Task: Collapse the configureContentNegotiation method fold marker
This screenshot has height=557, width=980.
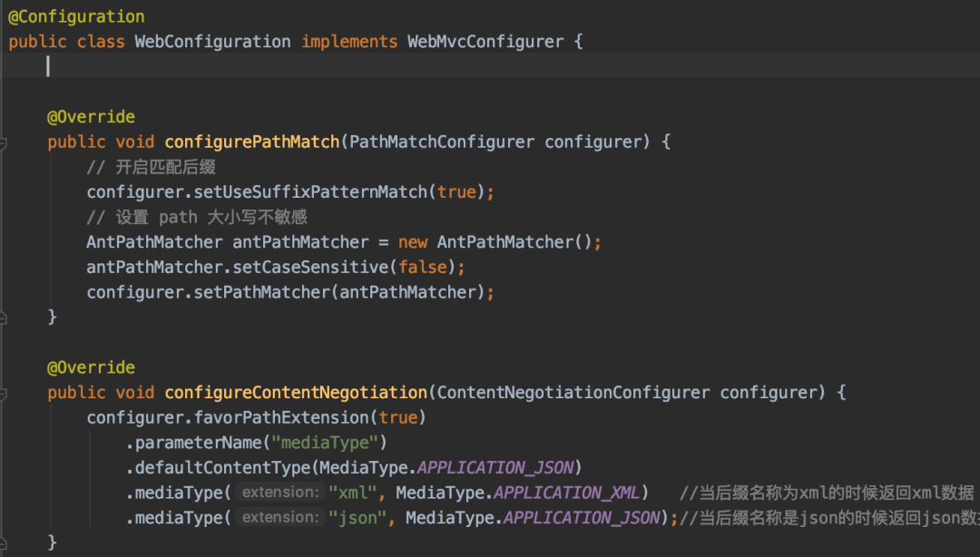Action: coord(4,393)
